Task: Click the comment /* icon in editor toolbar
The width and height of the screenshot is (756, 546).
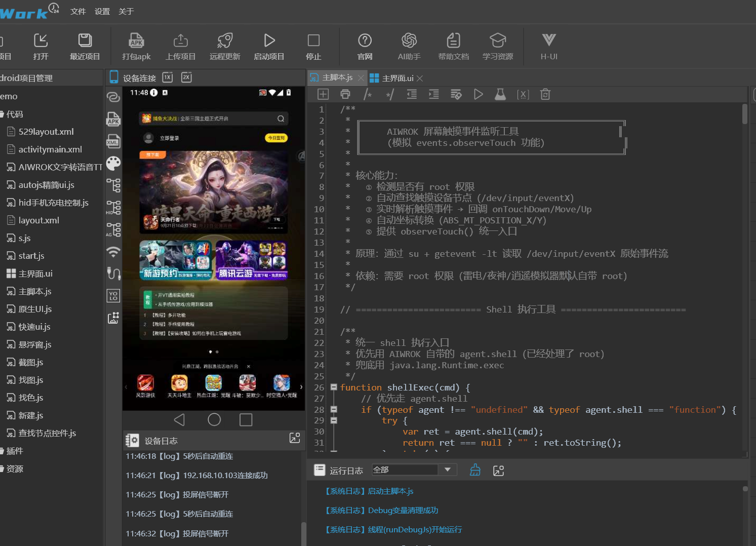Action: (x=368, y=94)
